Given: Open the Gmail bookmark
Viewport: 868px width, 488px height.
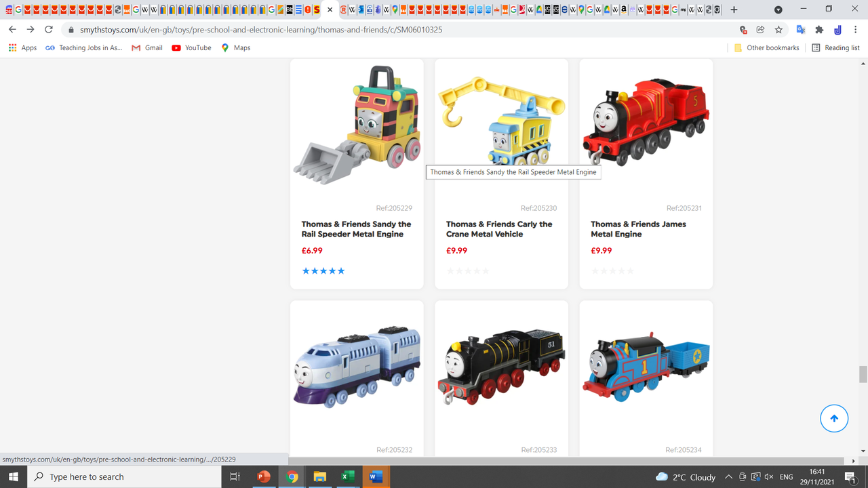Looking at the screenshot, I should pos(147,48).
